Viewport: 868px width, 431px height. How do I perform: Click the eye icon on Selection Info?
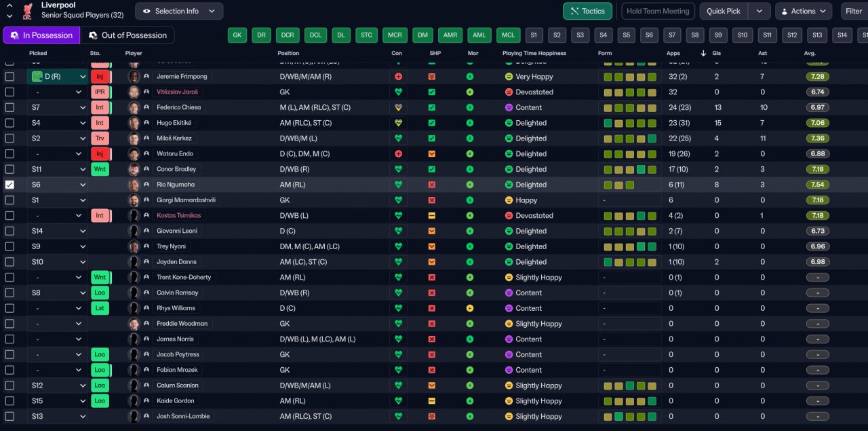[x=146, y=11]
